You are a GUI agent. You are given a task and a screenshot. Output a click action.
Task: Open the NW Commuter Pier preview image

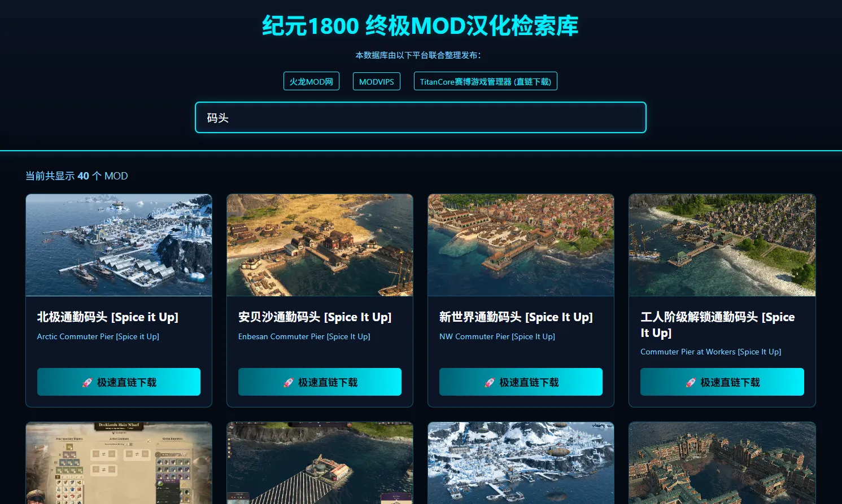tap(521, 245)
